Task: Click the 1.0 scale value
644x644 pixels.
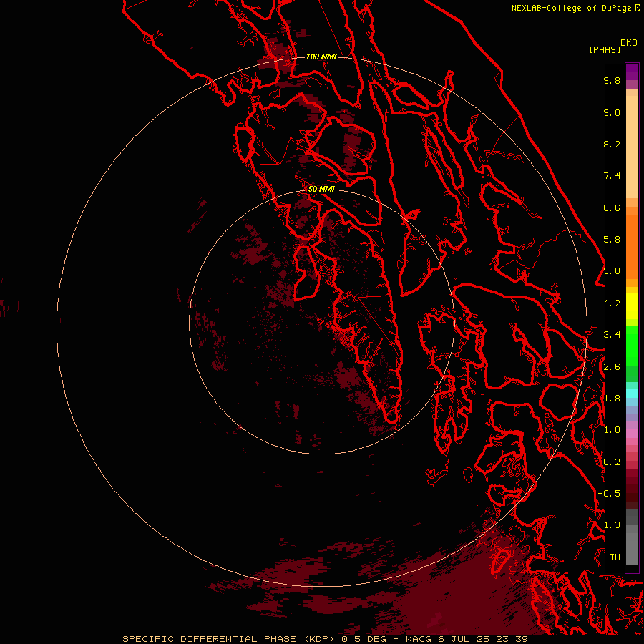Action: click(612, 430)
